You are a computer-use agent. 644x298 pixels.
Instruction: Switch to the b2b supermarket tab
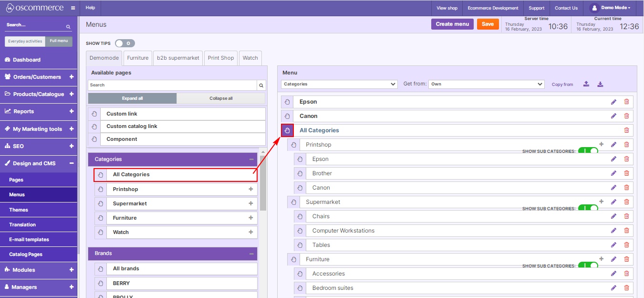click(178, 58)
